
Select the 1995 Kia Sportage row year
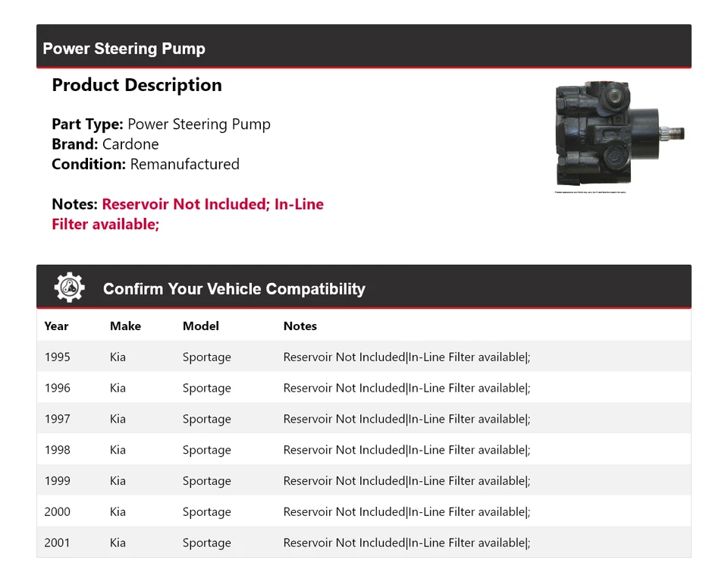point(57,357)
